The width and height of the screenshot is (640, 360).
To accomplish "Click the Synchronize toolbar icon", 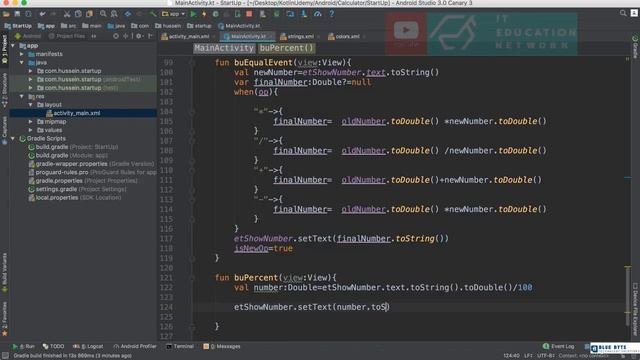I will tap(28, 14).
